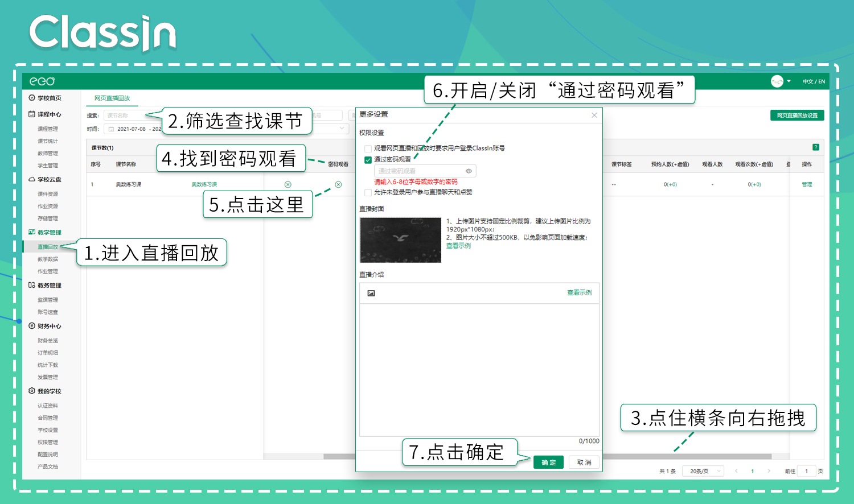Open 配置说明 in the sidebar
This screenshot has width=854, height=504.
click(48, 455)
